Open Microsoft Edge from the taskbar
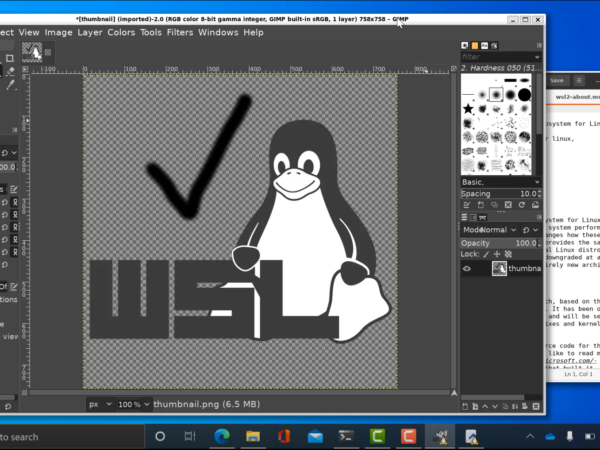The width and height of the screenshot is (600, 450). 222,436
